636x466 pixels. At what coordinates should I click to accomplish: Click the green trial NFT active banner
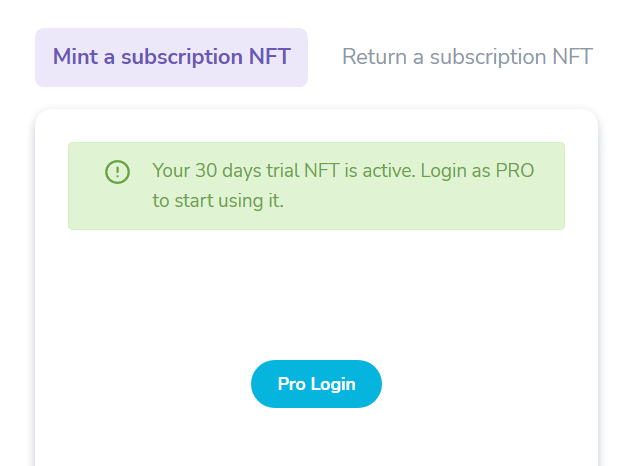click(316, 186)
